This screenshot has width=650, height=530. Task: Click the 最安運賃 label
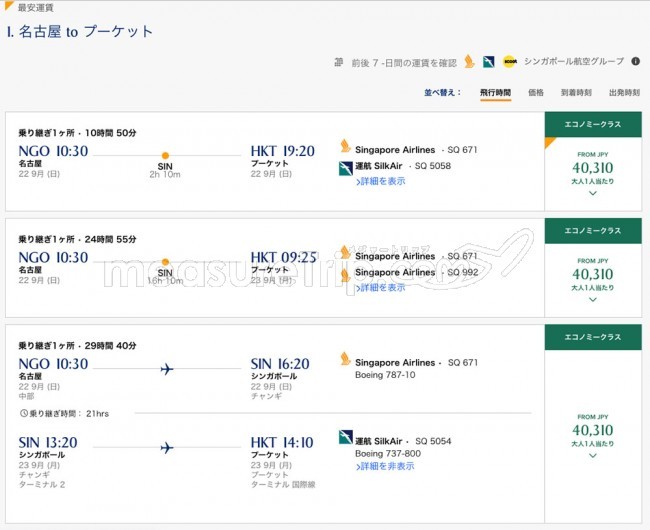pos(36,7)
